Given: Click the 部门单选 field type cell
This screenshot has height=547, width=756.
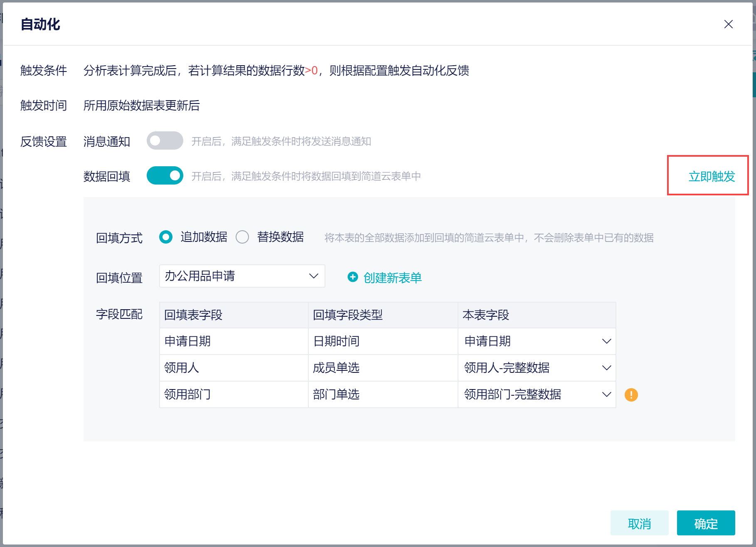Looking at the screenshot, I should click(383, 394).
